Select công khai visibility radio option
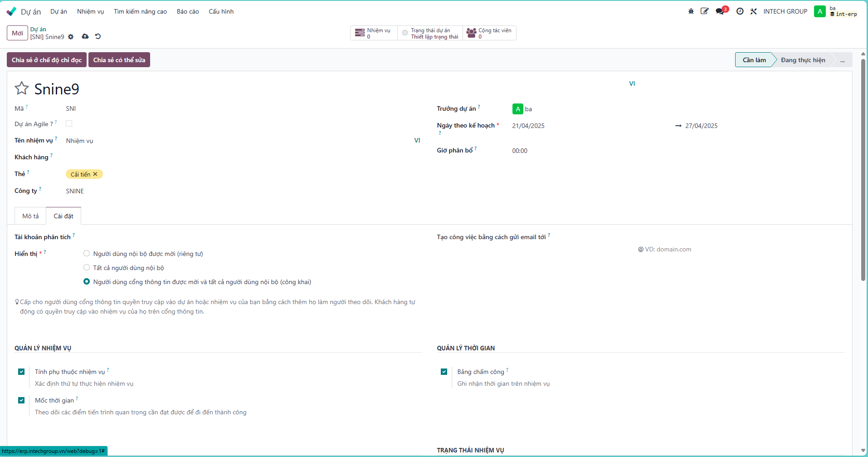 (87, 281)
